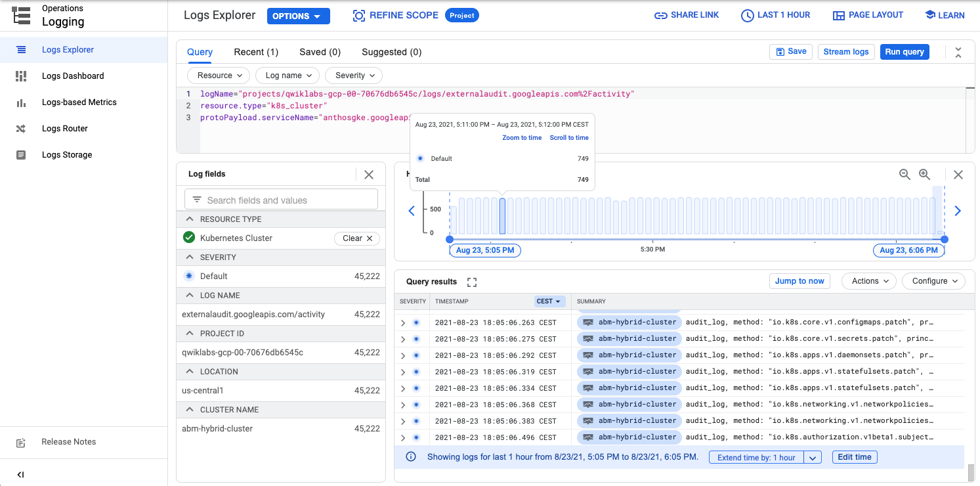Open the CEST timezone dropdown
This screenshot has height=486, width=980.
pos(549,301)
